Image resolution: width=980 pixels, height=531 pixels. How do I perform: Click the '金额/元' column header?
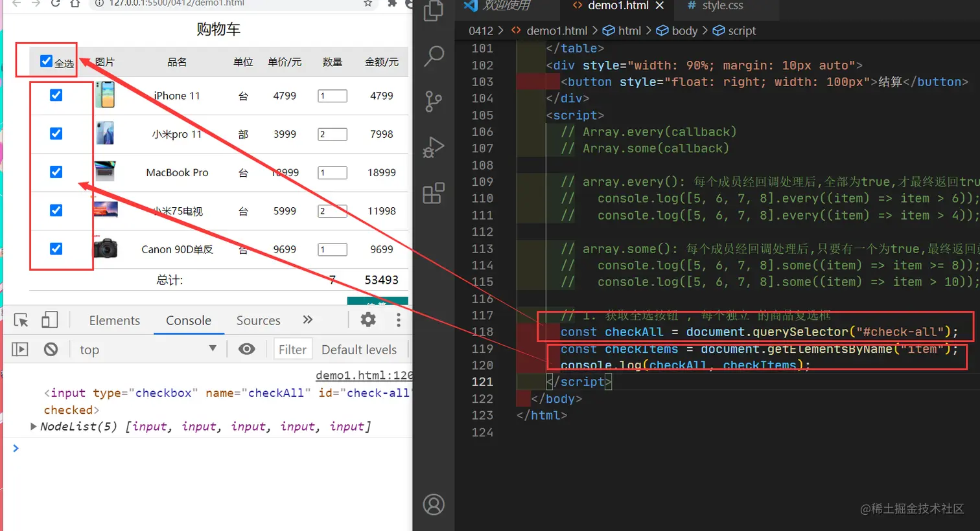[382, 62]
